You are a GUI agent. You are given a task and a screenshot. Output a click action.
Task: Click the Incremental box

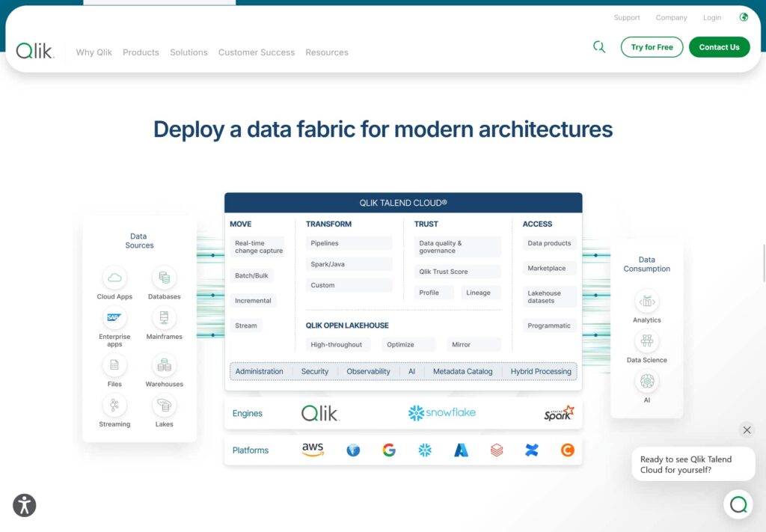(x=253, y=301)
